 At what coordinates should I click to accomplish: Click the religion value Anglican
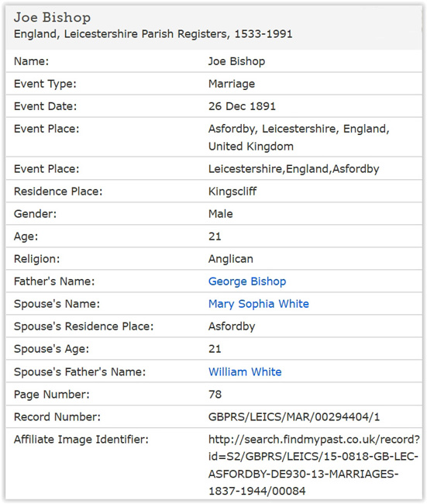[231, 259]
